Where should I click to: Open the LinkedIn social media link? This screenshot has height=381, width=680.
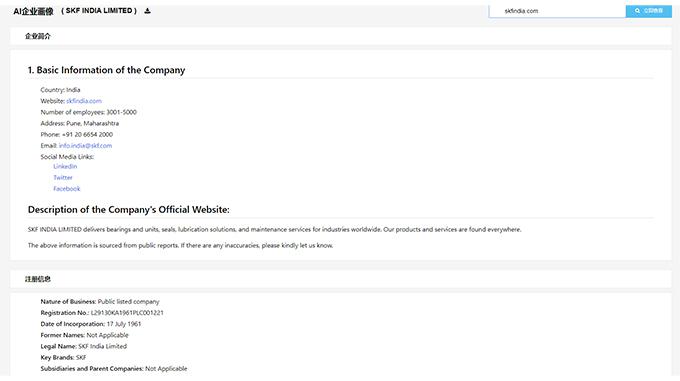65,166
